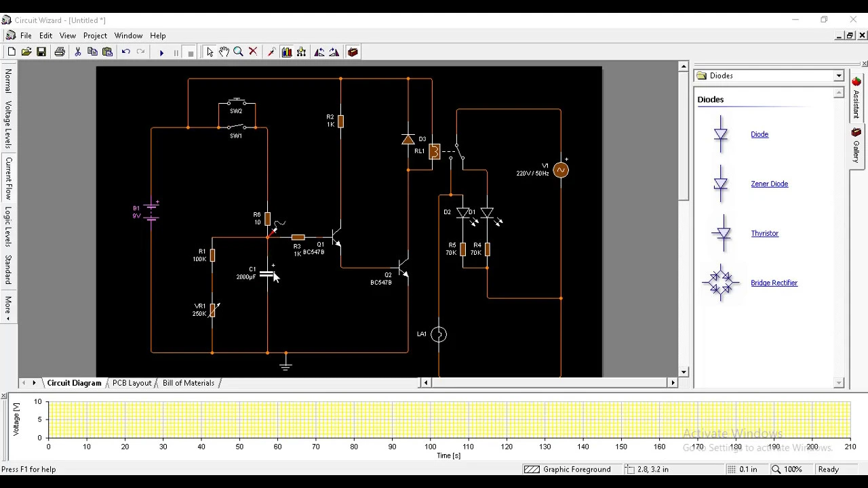868x488 pixels.
Task: Open the gallery toolbox icon in toolbar
Action: [353, 52]
